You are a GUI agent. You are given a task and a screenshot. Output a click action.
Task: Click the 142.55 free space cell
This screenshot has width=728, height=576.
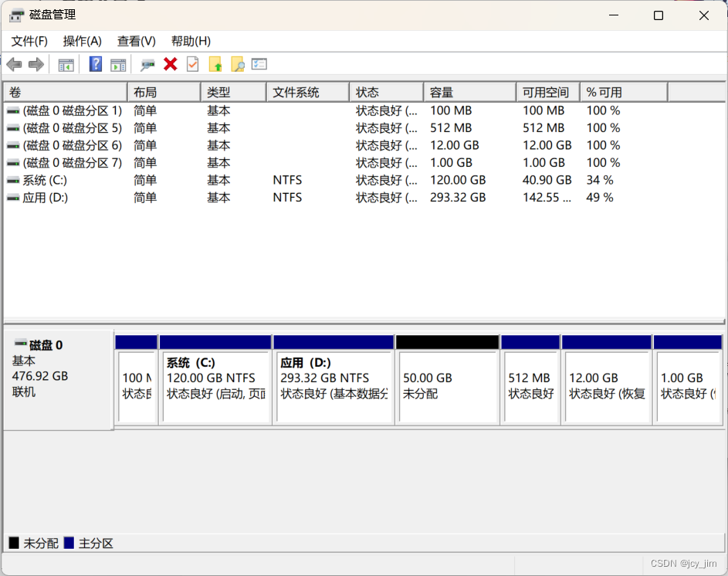(547, 198)
